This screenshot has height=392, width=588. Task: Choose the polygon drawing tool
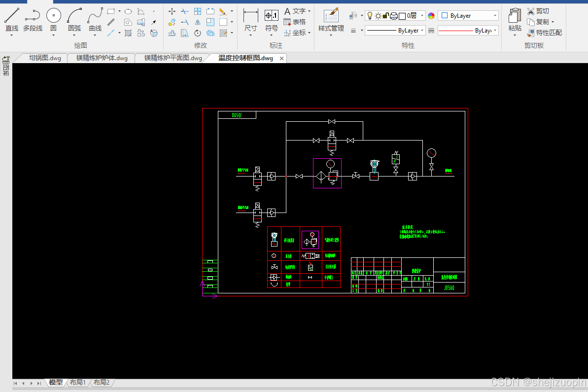[x=128, y=22]
